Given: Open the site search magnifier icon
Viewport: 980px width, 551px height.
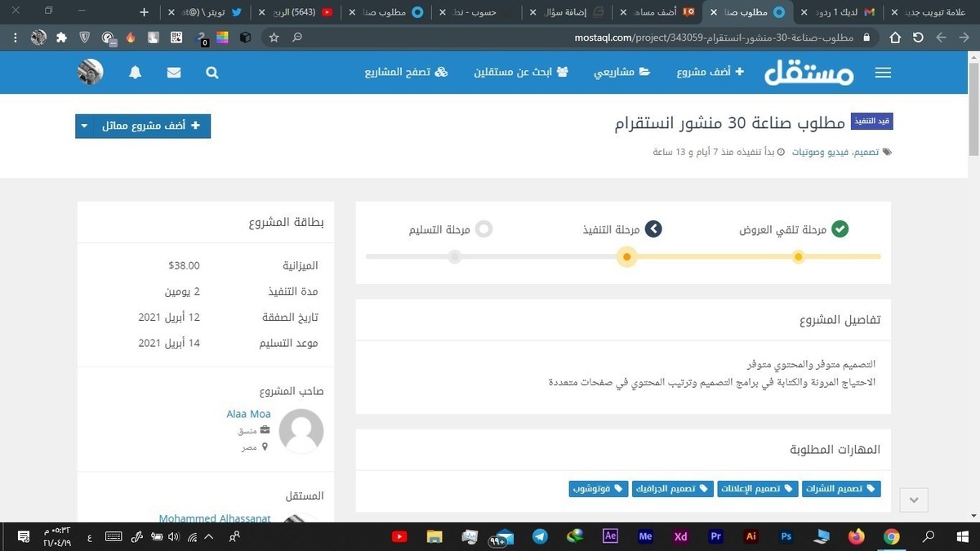Looking at the screenshot, I should 212,72.
